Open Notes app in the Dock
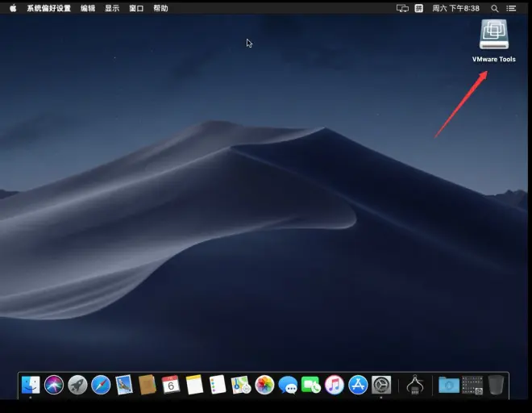The width and height of the screenshot is (532, 413). click(x=194, y=385)
